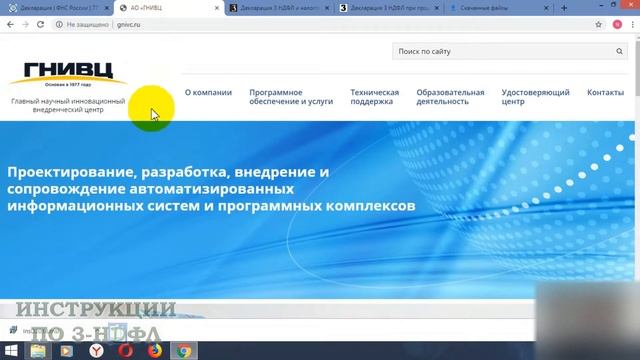Go back to the previous page
The image size is (640, 360).
(x=10, y=24)
